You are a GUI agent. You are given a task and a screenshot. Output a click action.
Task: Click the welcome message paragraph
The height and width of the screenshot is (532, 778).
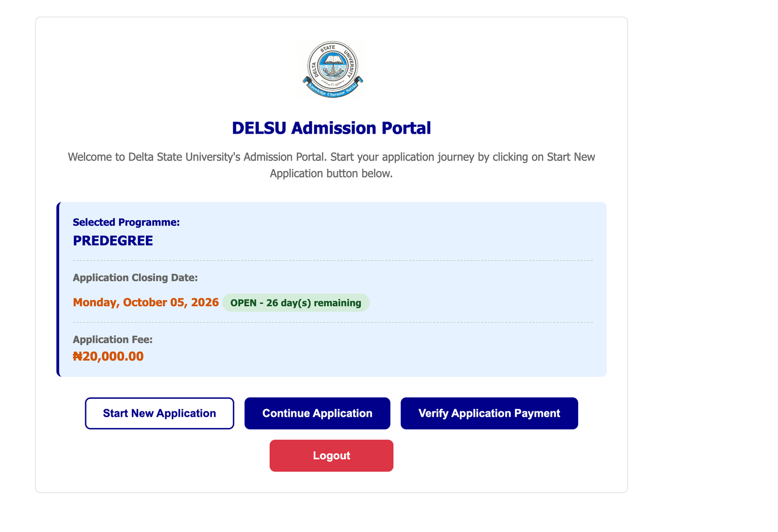(332, 165)
